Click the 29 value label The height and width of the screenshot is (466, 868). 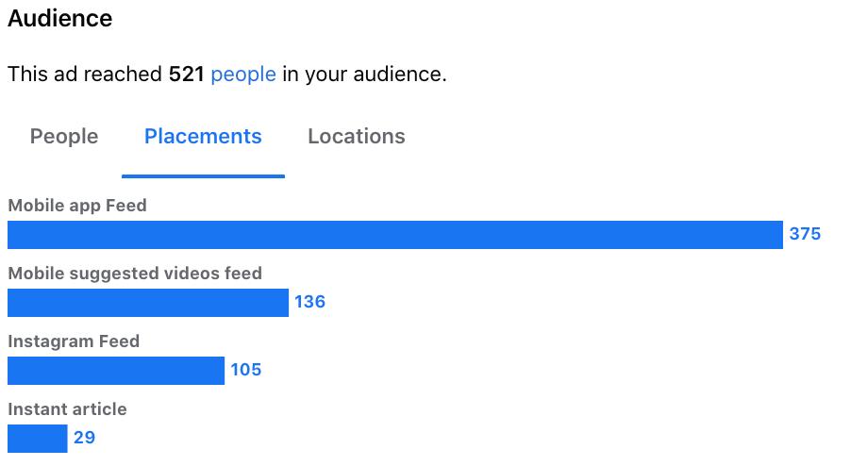click(84, 437)
